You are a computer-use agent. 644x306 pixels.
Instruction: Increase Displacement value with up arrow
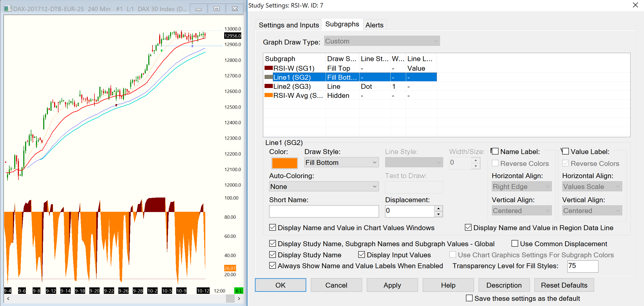[x=438, y=208]
